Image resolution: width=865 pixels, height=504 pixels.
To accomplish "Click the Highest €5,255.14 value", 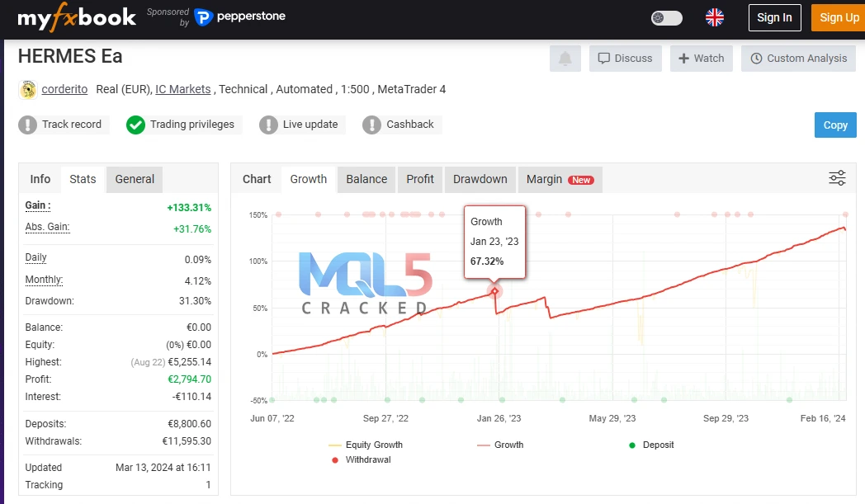I will (190, 362).
